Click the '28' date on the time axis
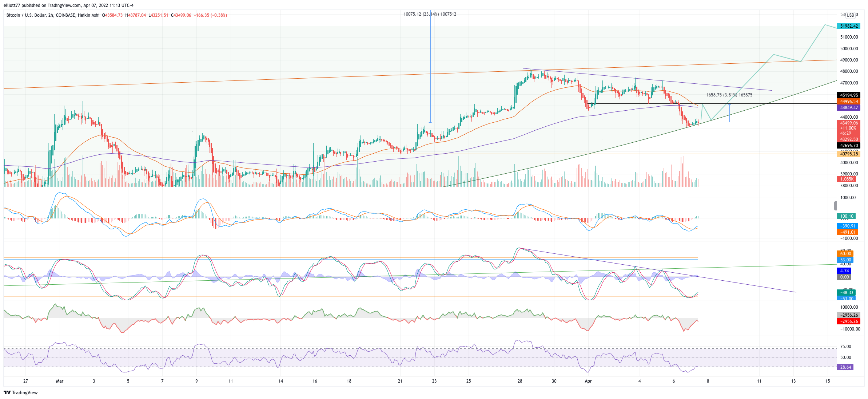 [x=520, y=381]
